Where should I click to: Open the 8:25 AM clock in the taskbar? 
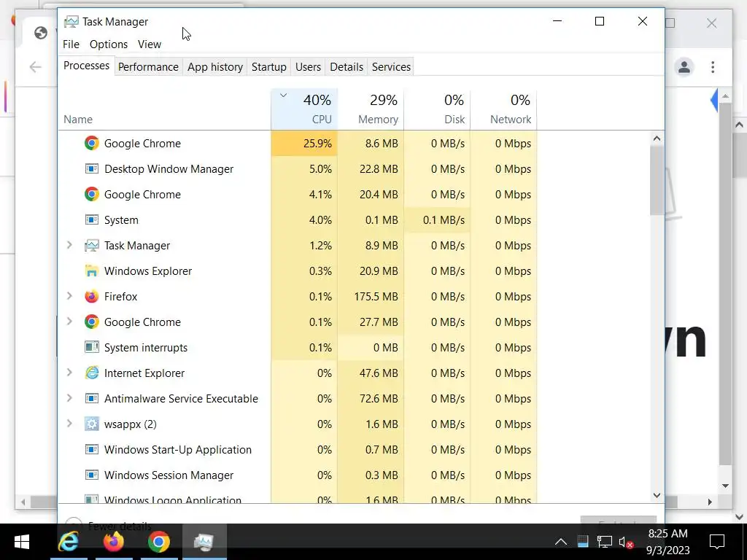click(668, 542)
